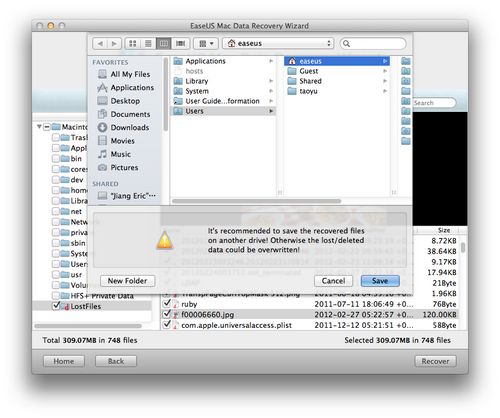Click the Save button
This screenshot has width=500, height=418.
[380, 281]
